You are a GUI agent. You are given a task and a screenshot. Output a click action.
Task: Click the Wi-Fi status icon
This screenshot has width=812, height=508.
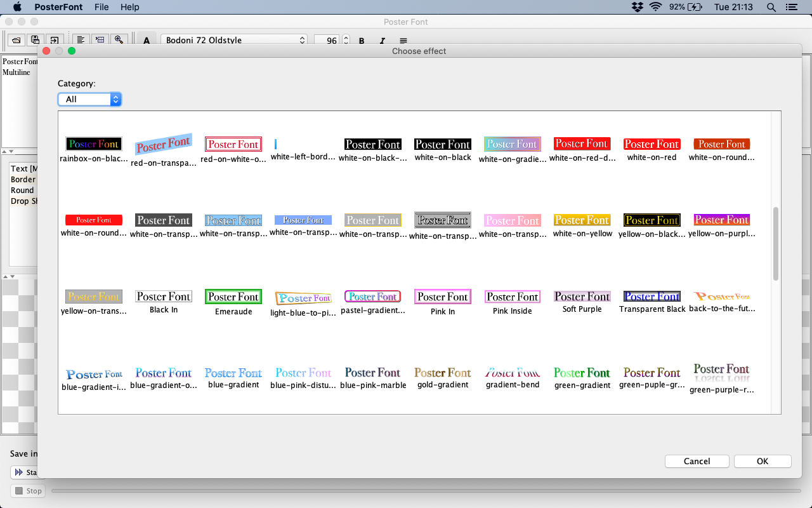point(655,7)
